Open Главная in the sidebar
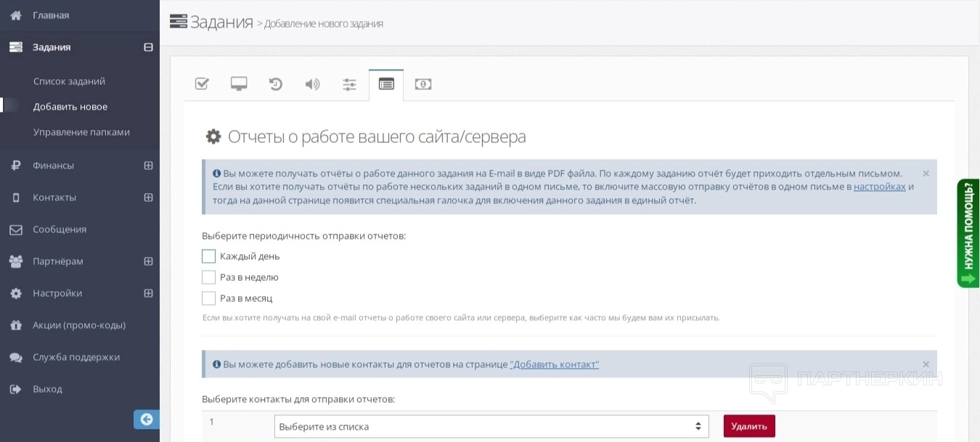The width and height of the screenshot is (980, 442). point(51,15)
